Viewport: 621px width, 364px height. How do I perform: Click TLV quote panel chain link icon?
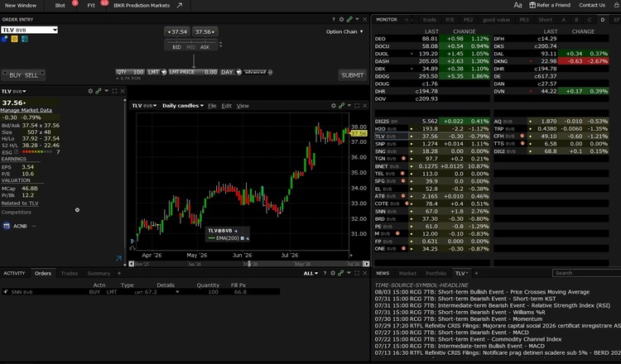pyautogui.click(x=99, y=91)
